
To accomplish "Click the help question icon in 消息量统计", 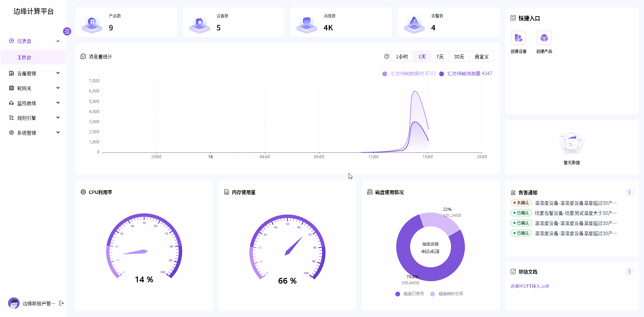I will coord(386,57).
